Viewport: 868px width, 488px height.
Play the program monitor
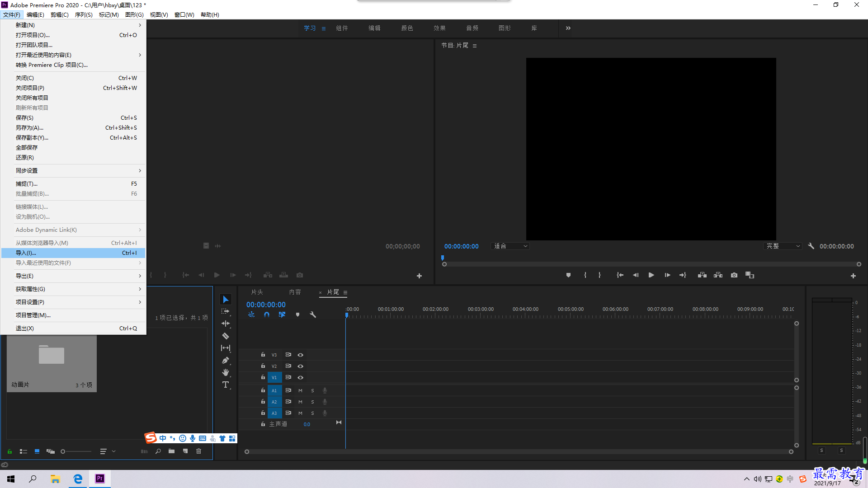(651, 275)
